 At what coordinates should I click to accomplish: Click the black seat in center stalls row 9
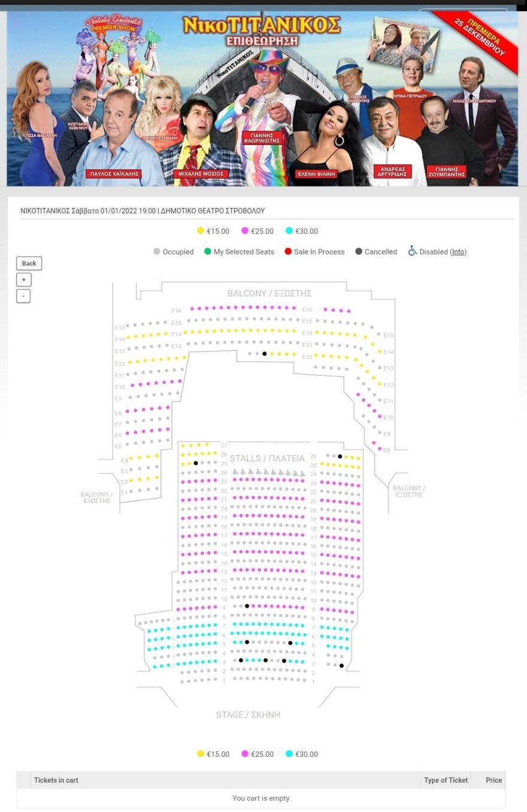click(247, 606)
